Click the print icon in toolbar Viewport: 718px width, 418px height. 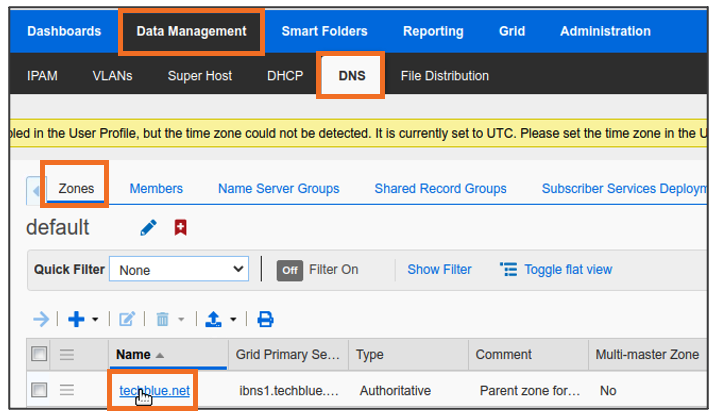tap(265, 319)
